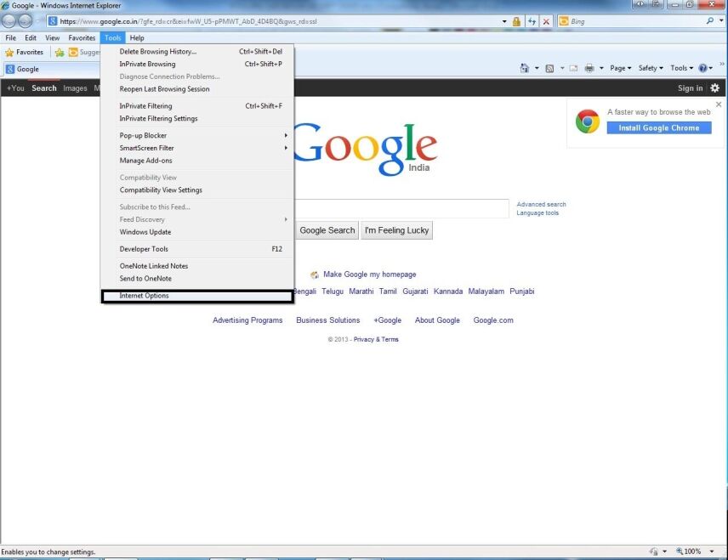
Task: Open the Help question mark icon
Action: coord(703,67)
